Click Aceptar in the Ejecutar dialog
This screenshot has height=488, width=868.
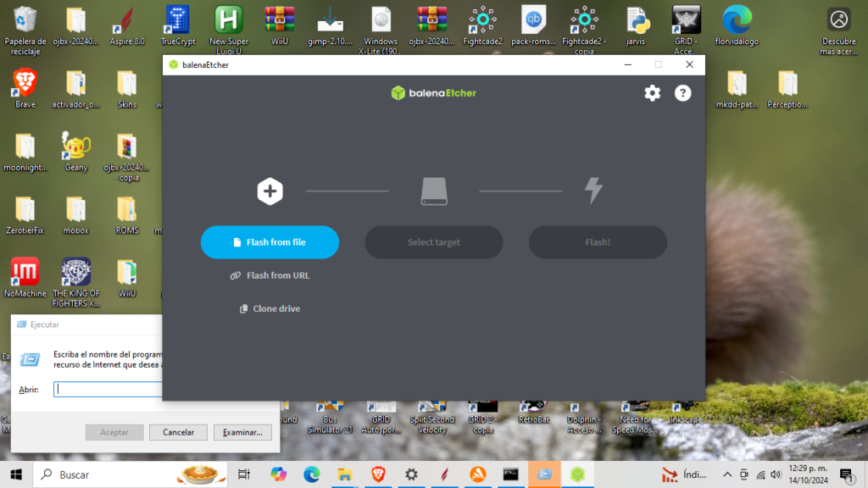(114, 432)
